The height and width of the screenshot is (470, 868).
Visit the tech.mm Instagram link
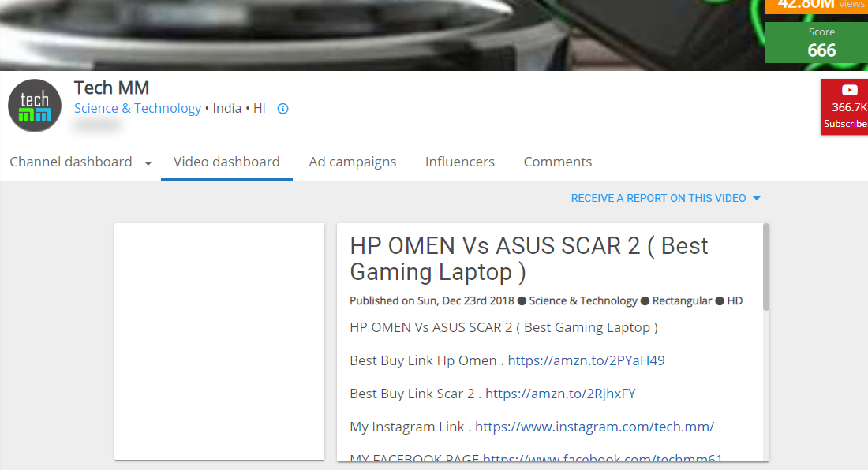pos(594,427)
